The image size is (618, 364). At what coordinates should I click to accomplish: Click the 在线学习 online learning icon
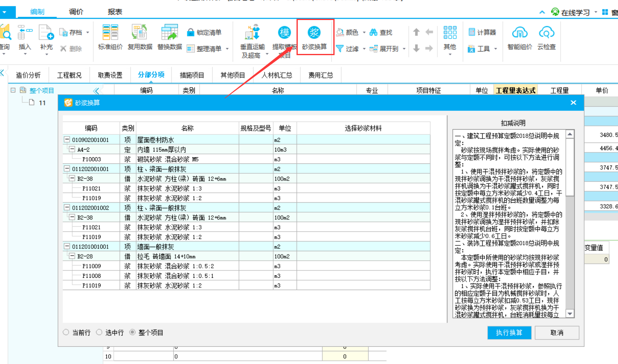[x=555, y=12]
